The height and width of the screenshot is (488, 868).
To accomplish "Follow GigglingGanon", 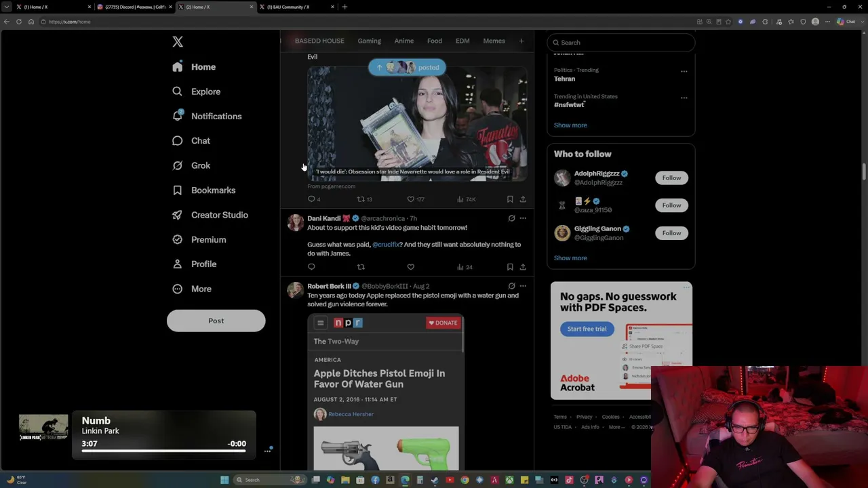I will 671,233.
